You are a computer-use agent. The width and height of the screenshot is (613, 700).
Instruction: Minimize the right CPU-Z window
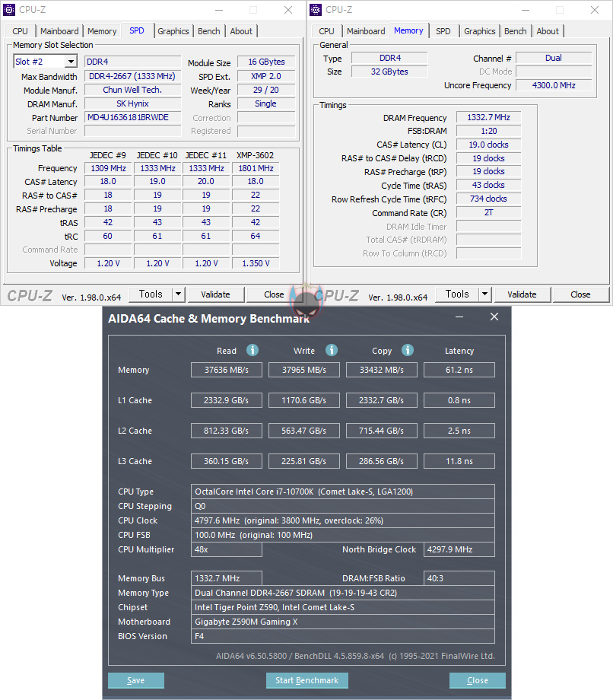tap(526, 10)
